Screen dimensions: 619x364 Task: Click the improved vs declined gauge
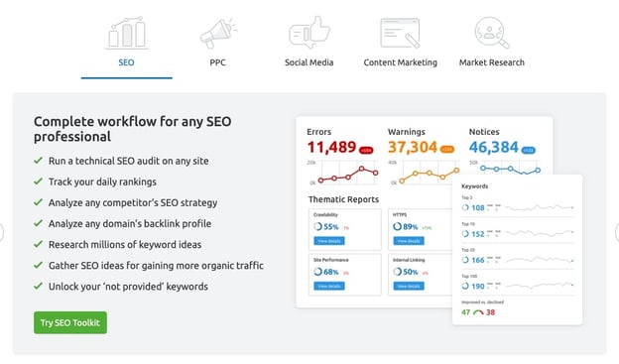tap(478, 312)
